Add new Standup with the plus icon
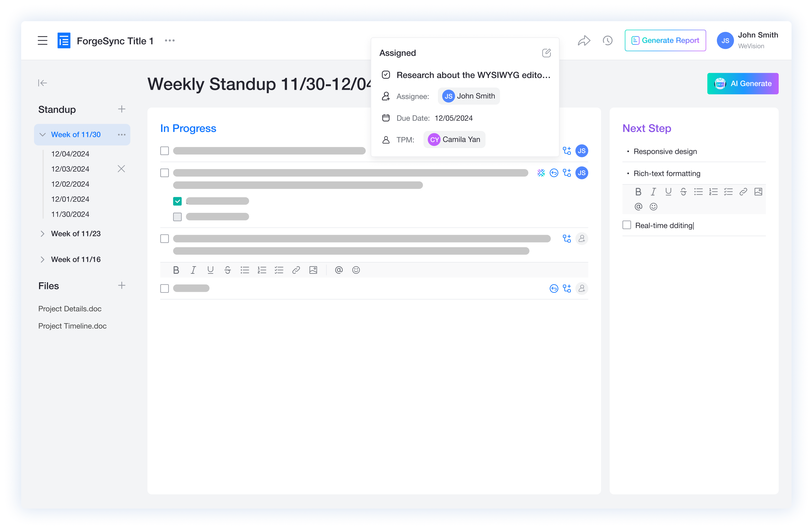The height and width of the screenshot is (529, 812). click(122, 109)
